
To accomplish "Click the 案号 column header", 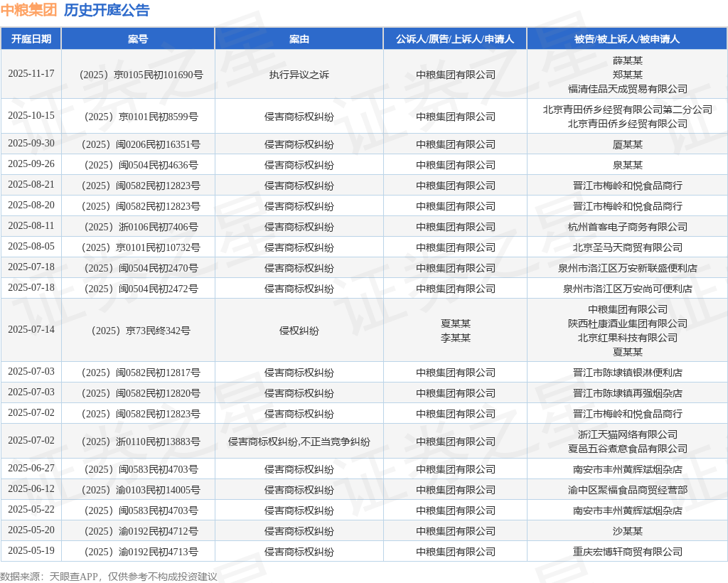I will [138, 39].
